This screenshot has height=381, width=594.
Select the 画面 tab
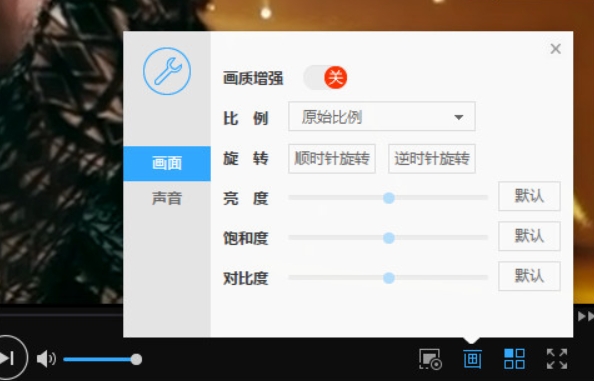(x=167, y=164)
